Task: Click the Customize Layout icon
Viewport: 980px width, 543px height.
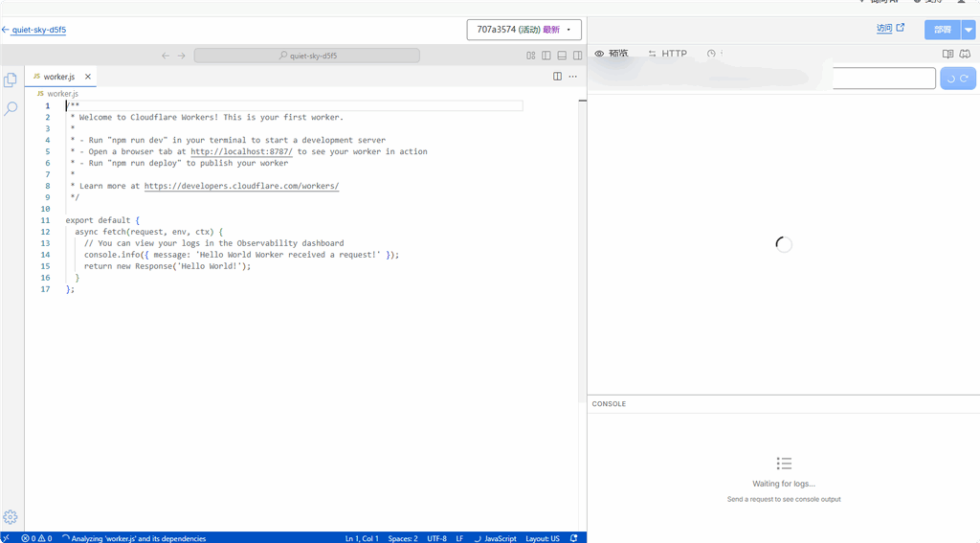Action: (530, 56)
